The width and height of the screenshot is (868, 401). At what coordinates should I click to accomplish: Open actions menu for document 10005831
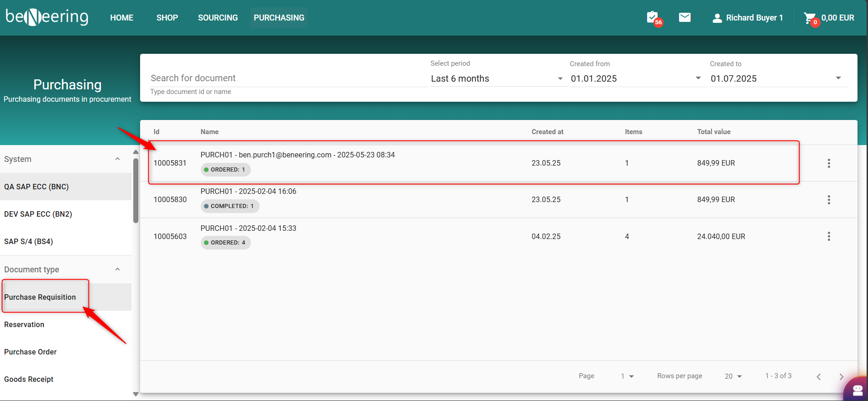[x=829, y=163]
